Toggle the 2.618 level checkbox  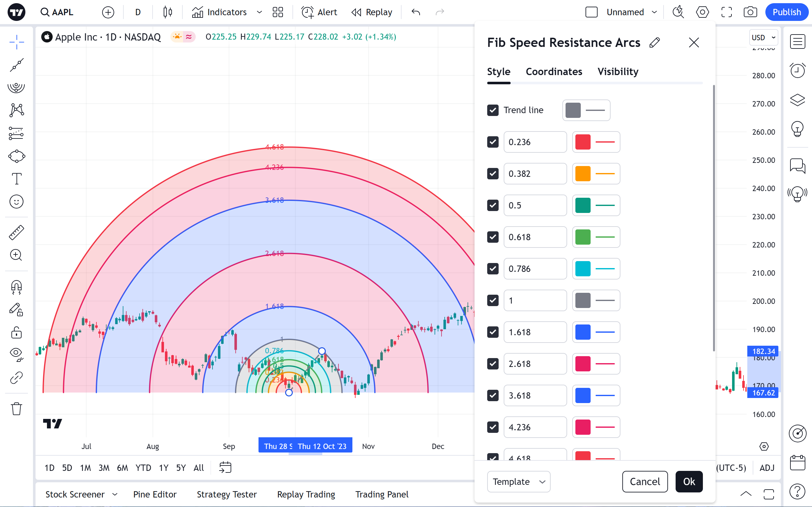[493, 364]
